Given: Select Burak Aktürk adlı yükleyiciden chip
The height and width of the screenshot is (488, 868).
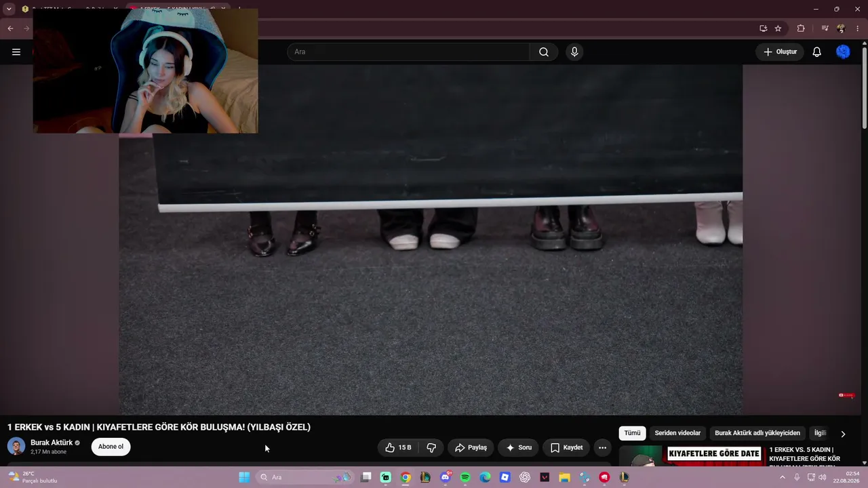Looking at the screenshot, I should click(757, 433).
